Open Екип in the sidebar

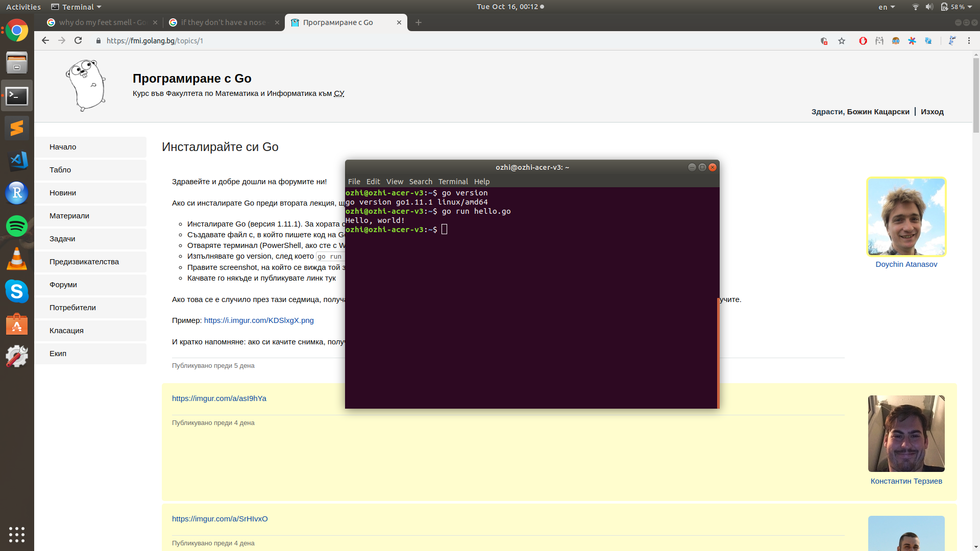tap(90, 354)
